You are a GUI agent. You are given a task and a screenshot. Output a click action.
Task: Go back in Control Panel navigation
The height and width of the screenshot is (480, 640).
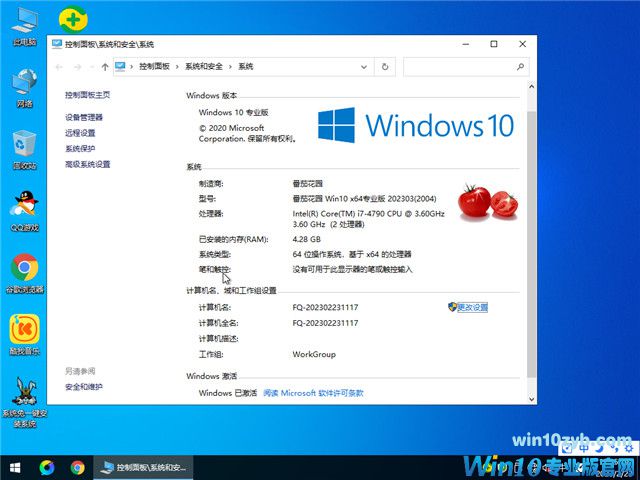59,67
